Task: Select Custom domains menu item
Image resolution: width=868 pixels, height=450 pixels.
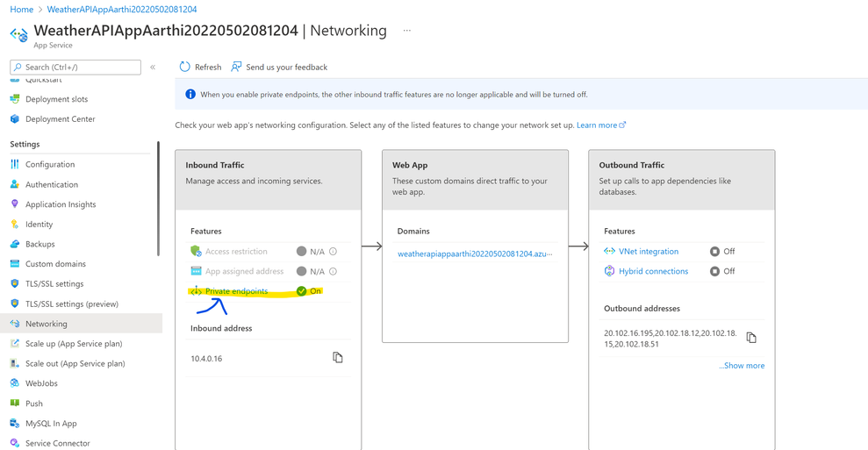Action: tap(55, 264)
